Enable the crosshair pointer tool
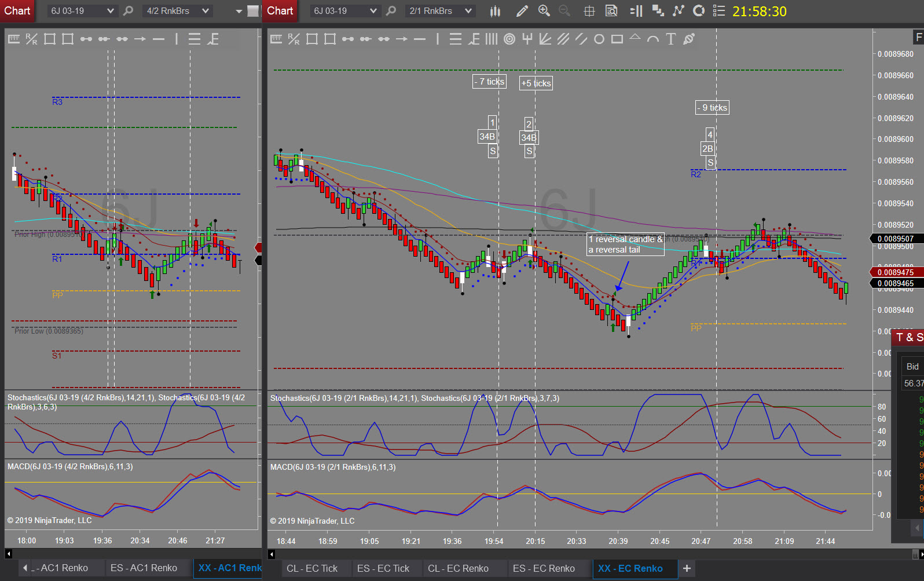This screenshot has width=924, height=581. point(589,11)
